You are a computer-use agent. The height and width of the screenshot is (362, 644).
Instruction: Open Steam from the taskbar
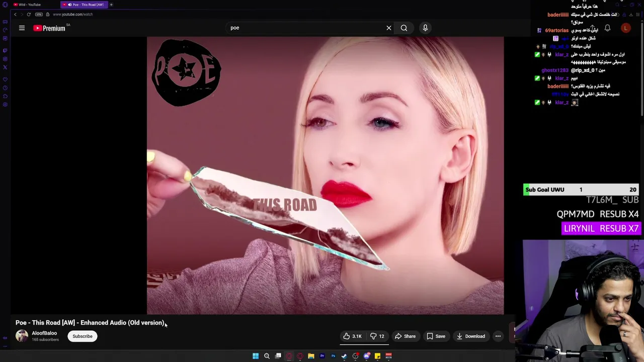click(344, 356)
